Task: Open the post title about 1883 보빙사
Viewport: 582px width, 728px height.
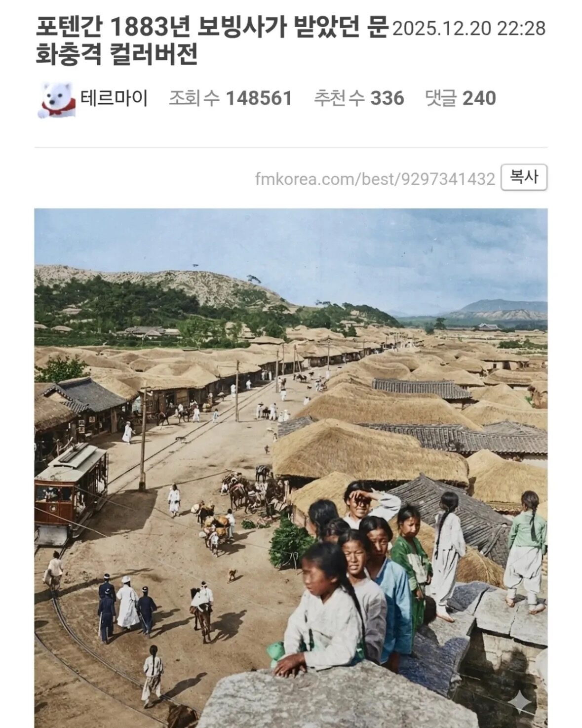Action: [212, 41]
